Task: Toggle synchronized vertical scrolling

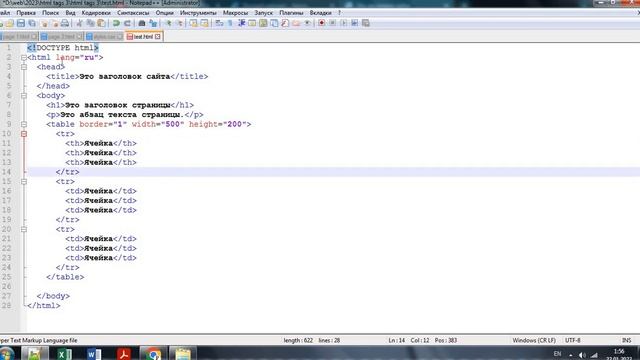Action: (193, 23)
